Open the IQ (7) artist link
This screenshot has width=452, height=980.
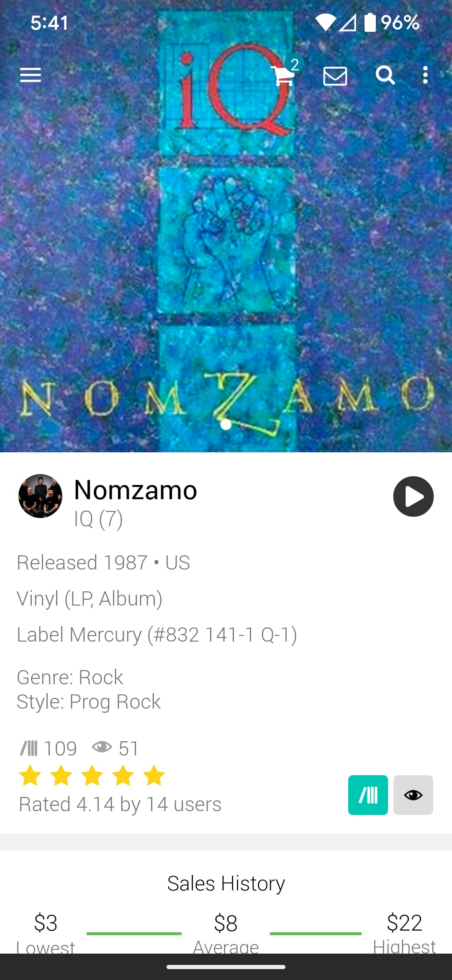pyautogui.click(x=98, y=519)
